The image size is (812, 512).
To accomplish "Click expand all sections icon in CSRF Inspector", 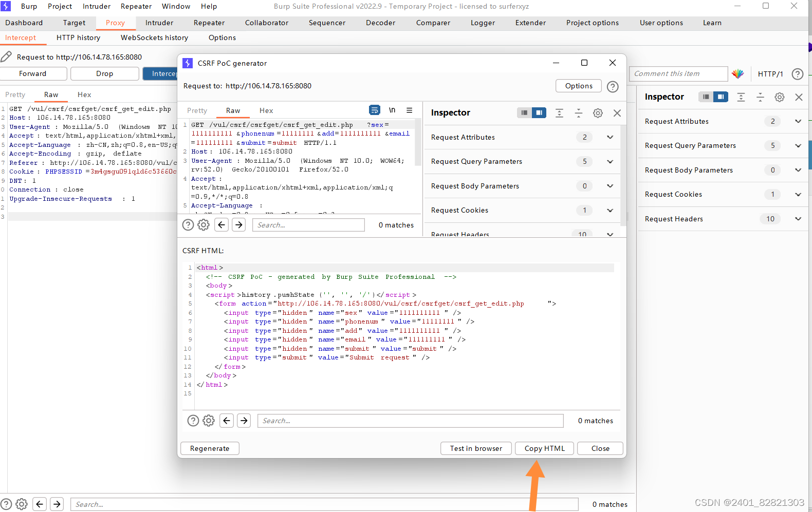I will click(x=560, y=113).
